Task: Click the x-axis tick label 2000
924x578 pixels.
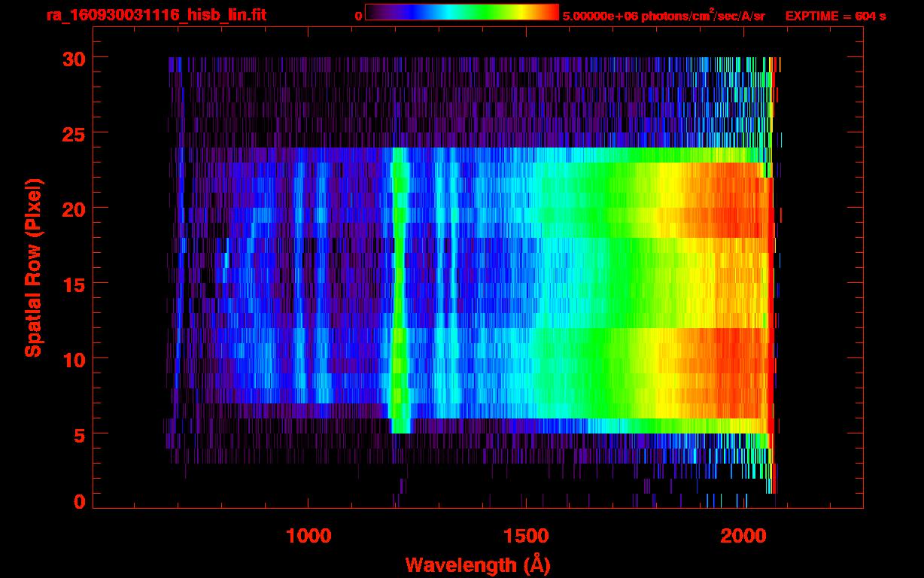Action: point(743,536)
